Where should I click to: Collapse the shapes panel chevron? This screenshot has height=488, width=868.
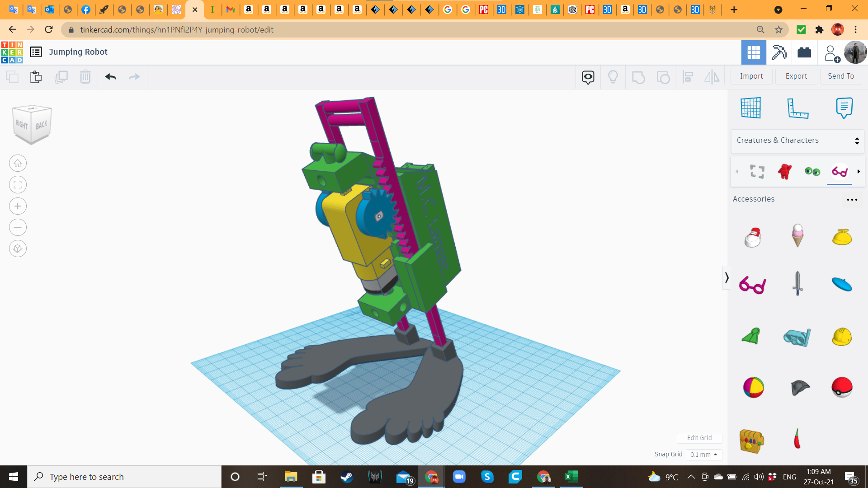pos(726,277)
